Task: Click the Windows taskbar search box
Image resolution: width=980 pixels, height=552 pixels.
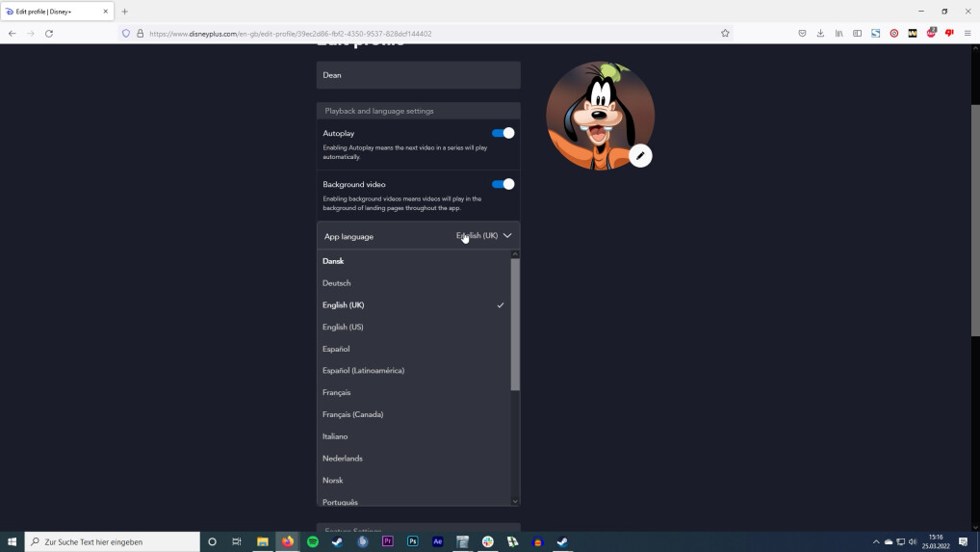Action: [114, 541]
